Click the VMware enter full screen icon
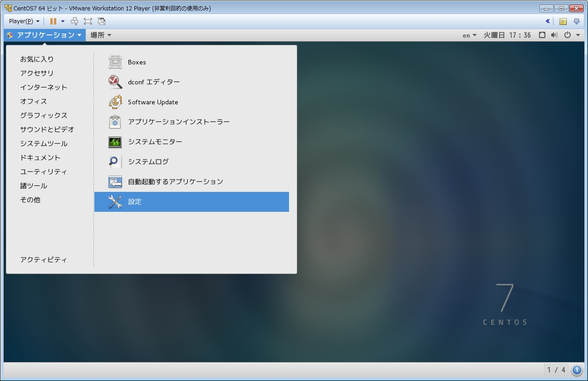588x381 pixels. [88, 21]
